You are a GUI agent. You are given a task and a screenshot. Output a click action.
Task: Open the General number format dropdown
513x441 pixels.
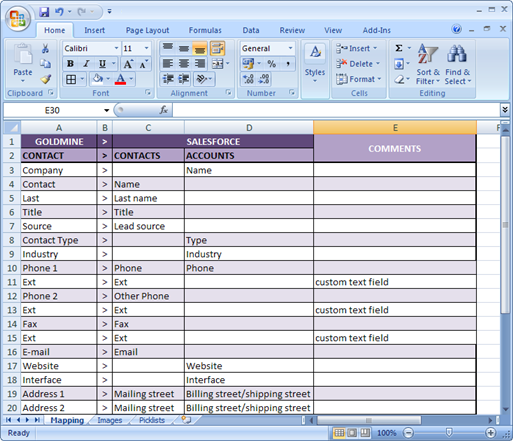point(290,48)
